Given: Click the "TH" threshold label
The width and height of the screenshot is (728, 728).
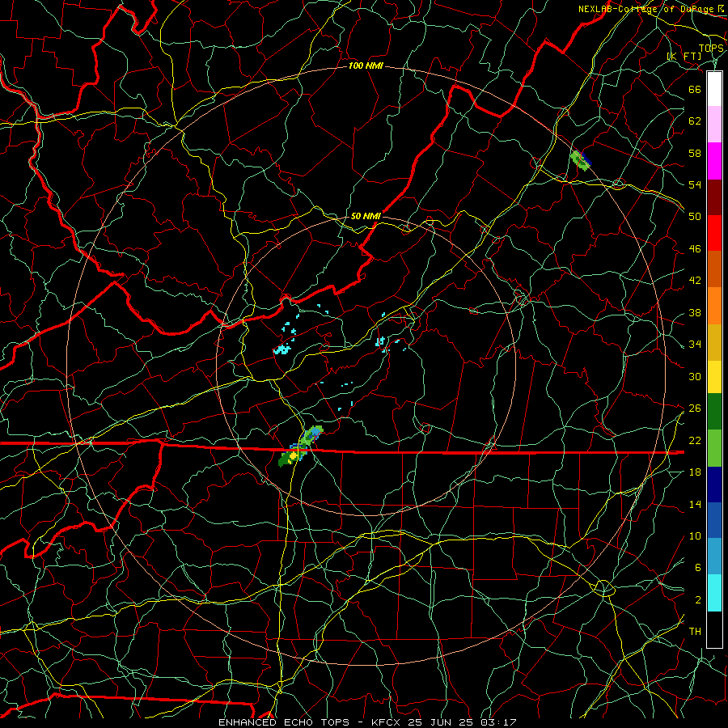Looking at the screenshot, I should tap(695, 632).
